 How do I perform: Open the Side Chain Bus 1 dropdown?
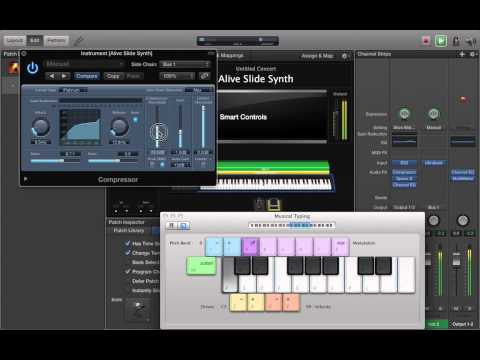(x=185, y=64)
